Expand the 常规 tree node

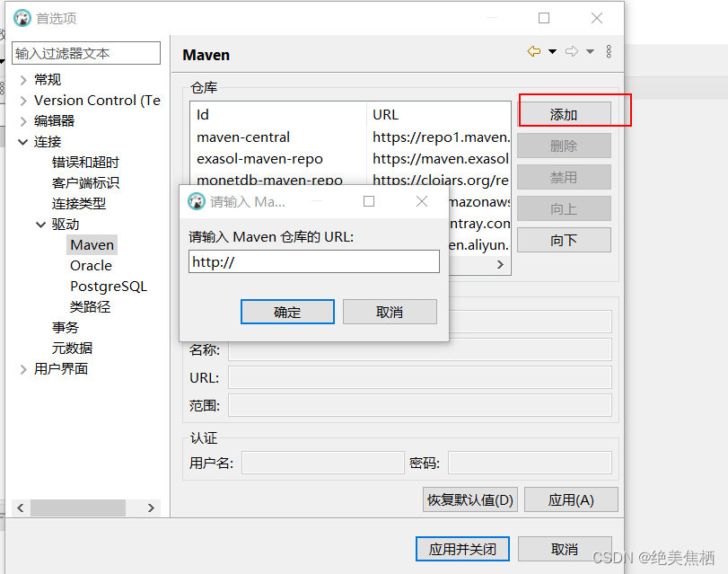click(x=23, y=80)
